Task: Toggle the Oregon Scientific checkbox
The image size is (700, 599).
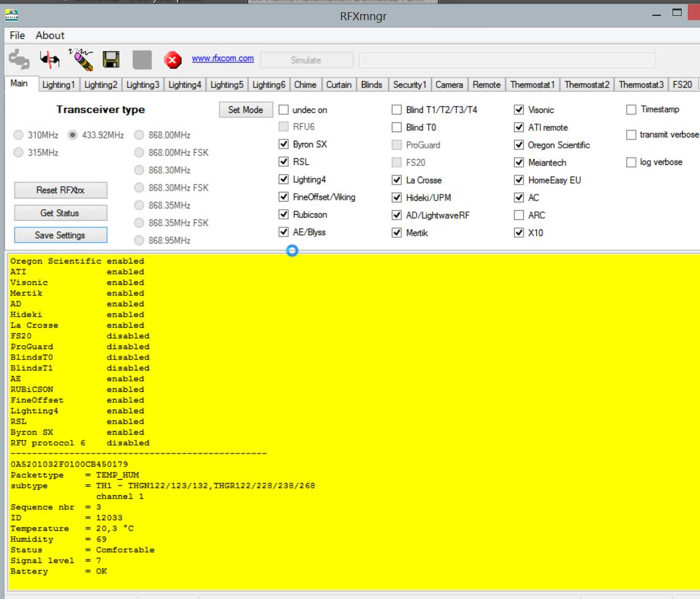Action: coord(519,145)
